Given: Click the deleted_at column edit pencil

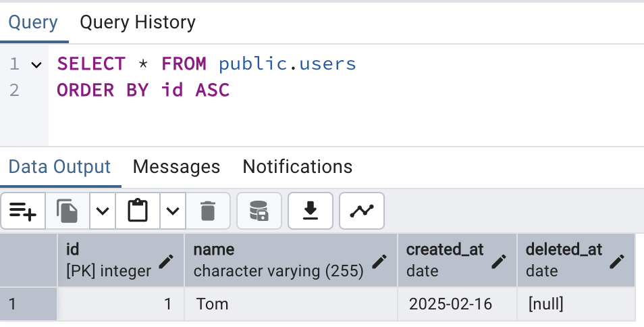Looking at the screenshot, I should click(x=617, y=261).
